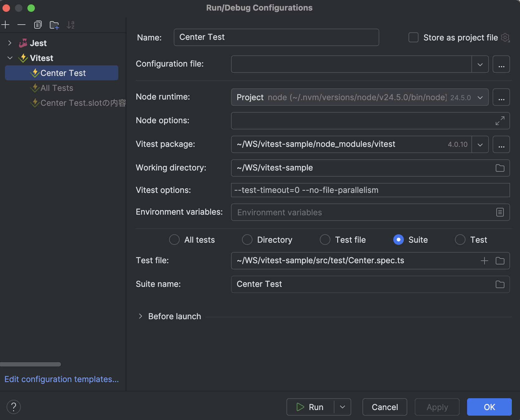Select the Test radio button
520x420 pixels.
[460, 240]
